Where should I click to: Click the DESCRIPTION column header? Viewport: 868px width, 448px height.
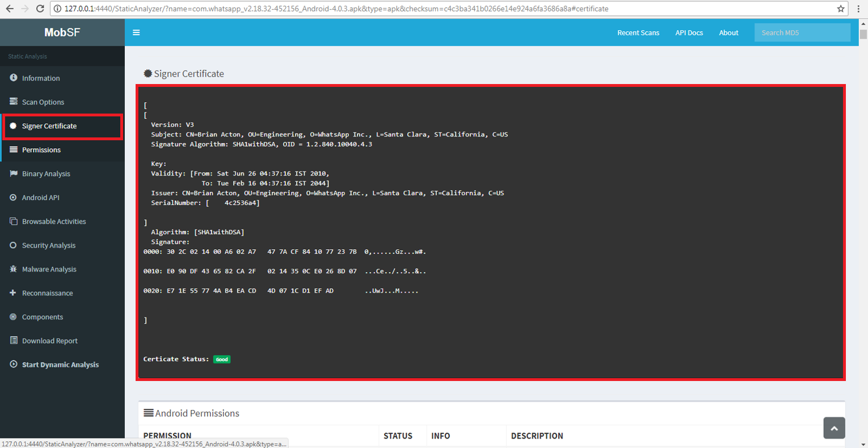click(x=537, y=436)
